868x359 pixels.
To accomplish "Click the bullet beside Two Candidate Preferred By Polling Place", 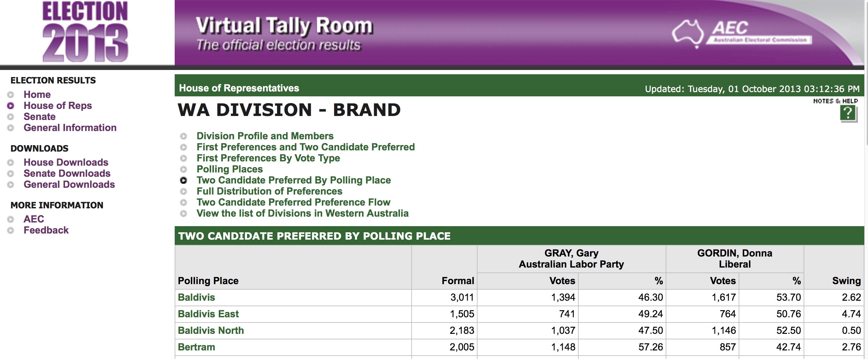I will (183, 180).
